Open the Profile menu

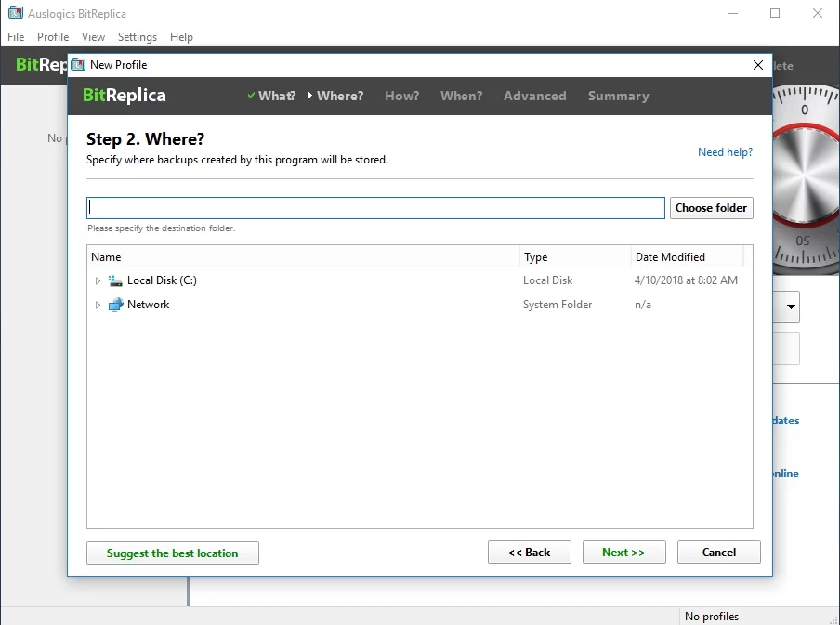53,37
